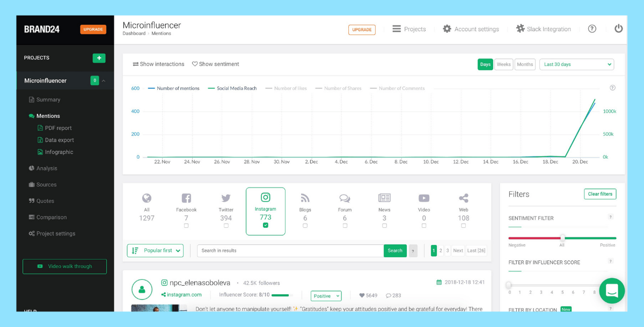Open the live chat bubble icon
644x327 pixels.
tap(612, 291)
